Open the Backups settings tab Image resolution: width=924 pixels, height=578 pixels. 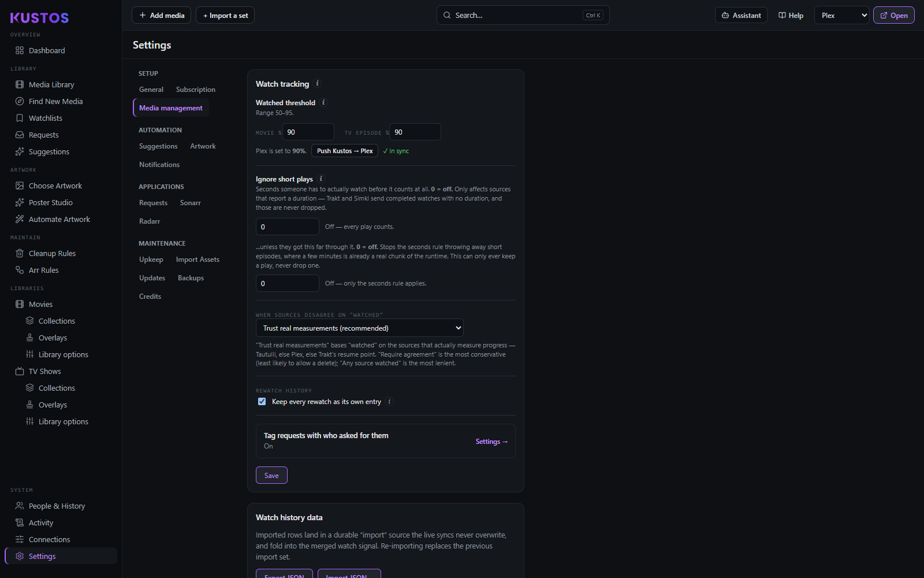tap(191, 278)
